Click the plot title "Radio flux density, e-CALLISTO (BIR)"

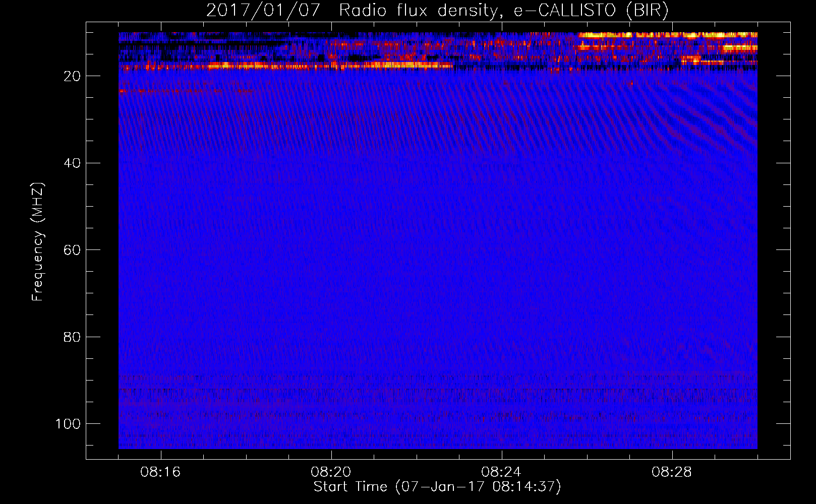[503, 10]
